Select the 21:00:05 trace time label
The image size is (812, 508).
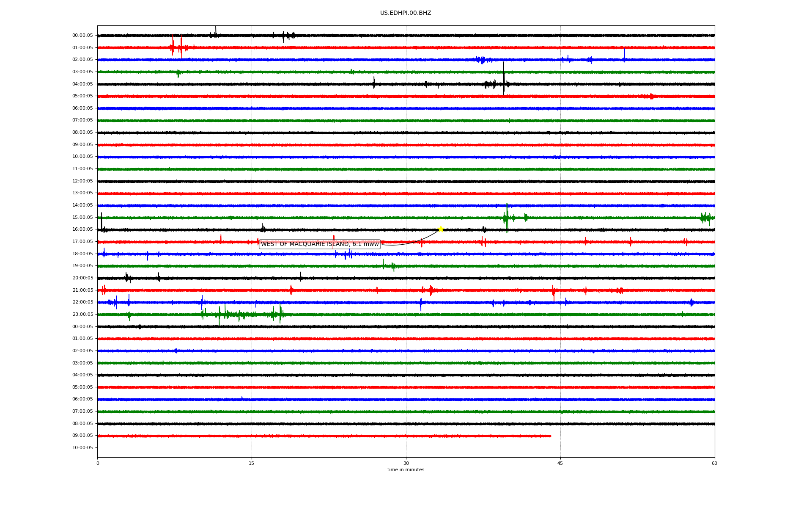tap(82, 290)
